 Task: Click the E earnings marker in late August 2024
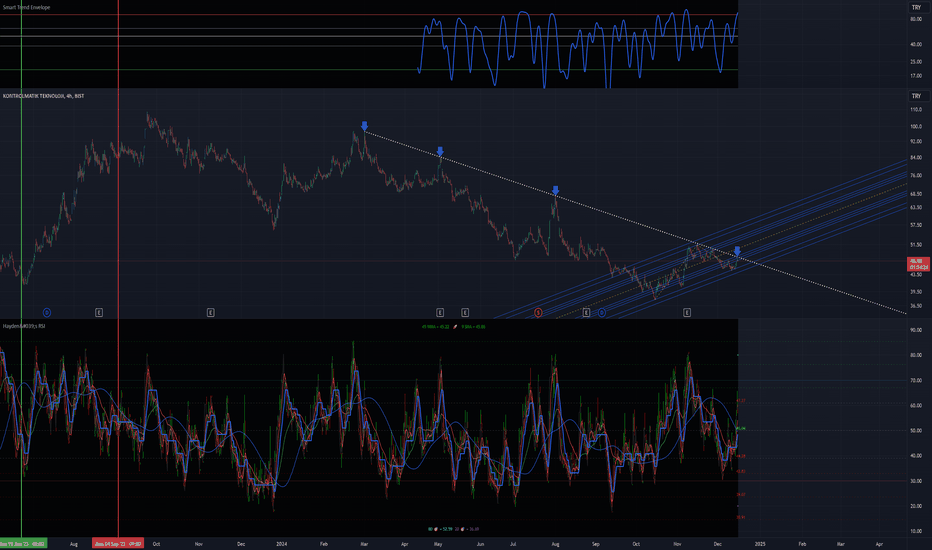pos(586,313)
